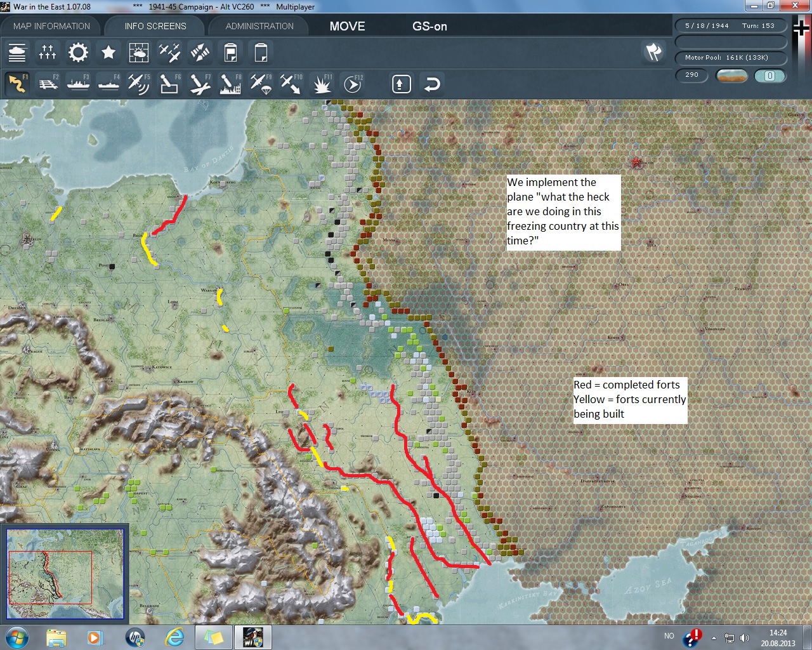Toggle the weather map overlay icon

pos(138,52)
